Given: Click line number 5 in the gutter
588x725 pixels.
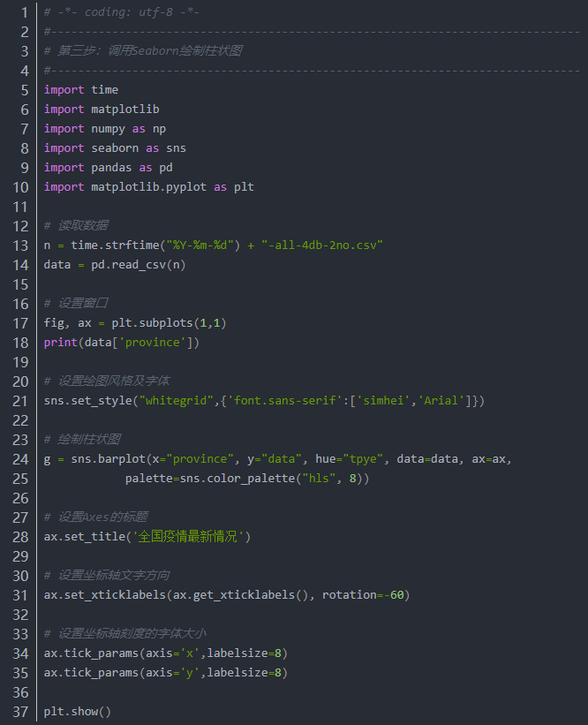Looking at the screenshot, I should (x=23, y=90).
